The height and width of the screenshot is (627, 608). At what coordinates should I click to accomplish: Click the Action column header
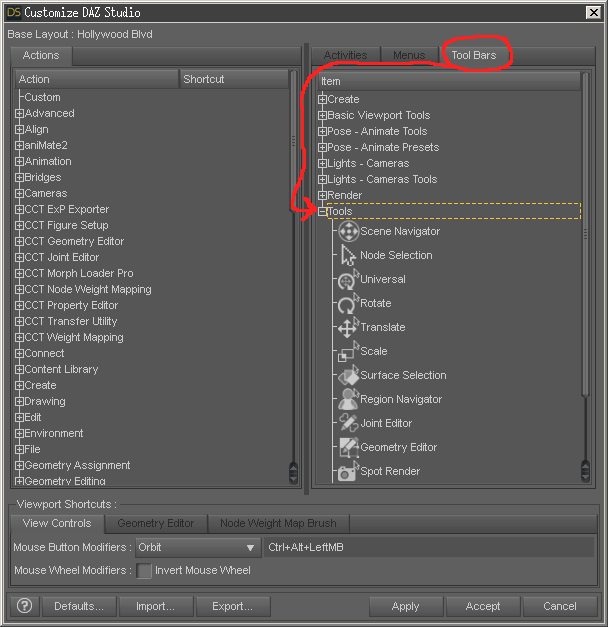(97, 79)
